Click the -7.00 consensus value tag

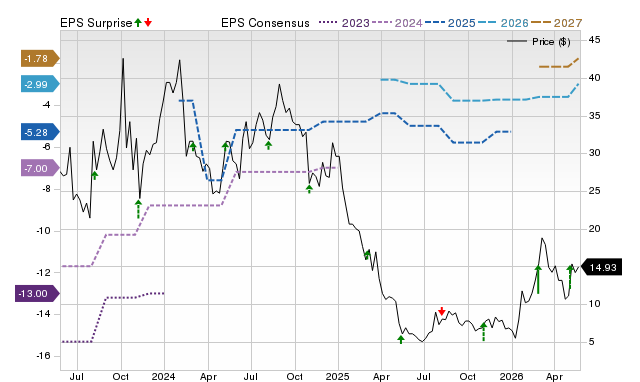click(40, 168)
